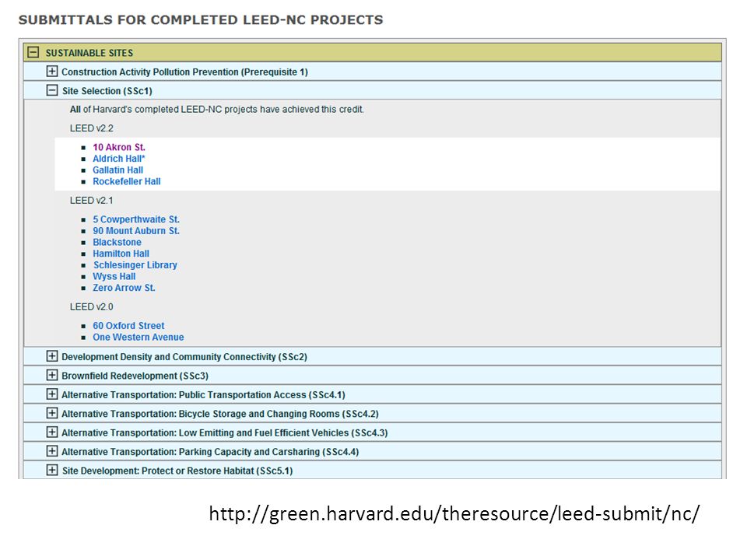Expand Protect or Restore Habitat (SSc5.1)
Viewport: 747px width, 560px height.
[x=52, y=471]
